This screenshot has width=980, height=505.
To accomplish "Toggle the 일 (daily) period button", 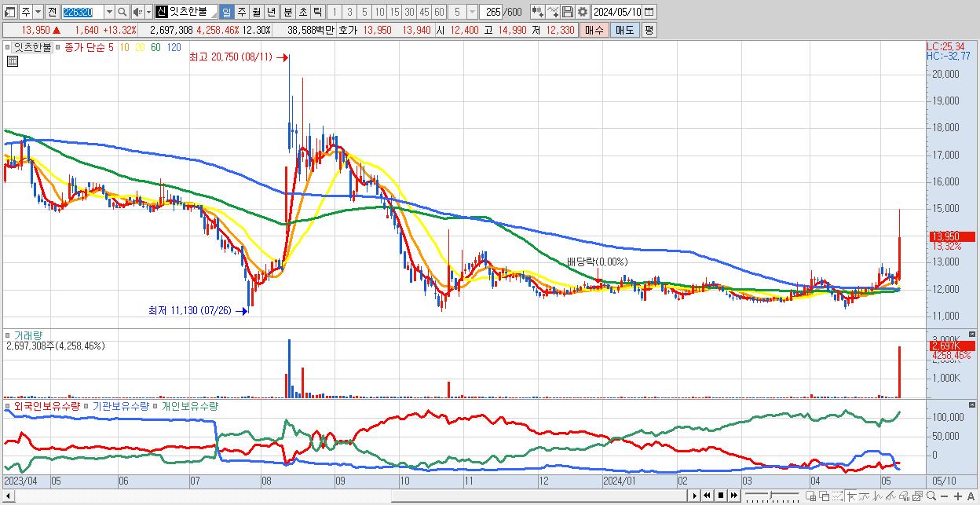I will tap(225, 12).
